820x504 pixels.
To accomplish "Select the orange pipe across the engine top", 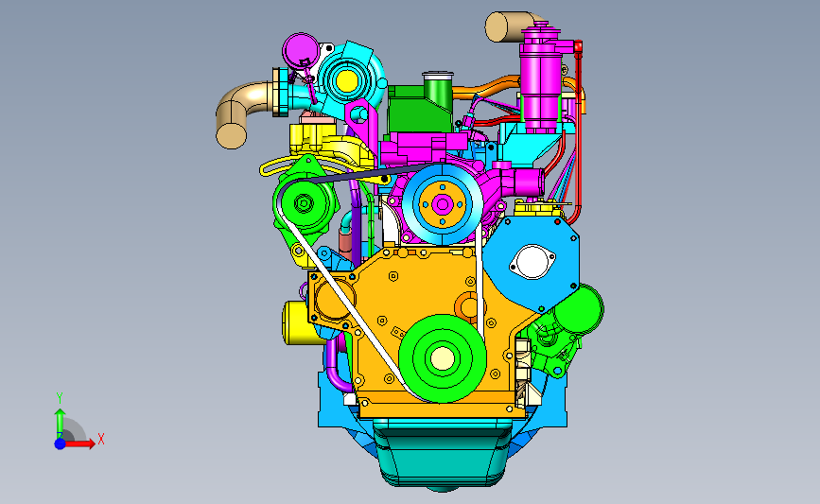I will [x=486, y=89].
